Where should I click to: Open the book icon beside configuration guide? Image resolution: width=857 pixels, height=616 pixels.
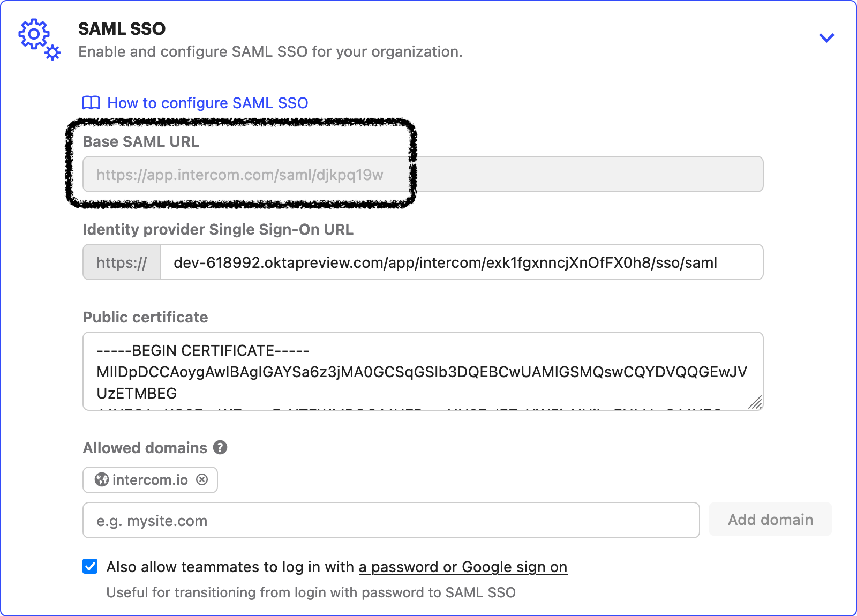91,103
